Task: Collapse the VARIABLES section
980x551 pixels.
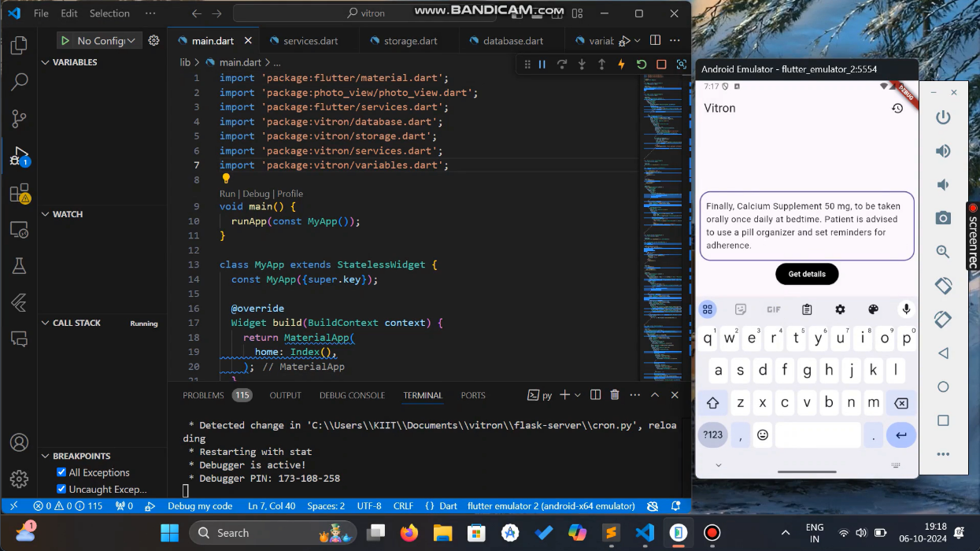Action: [x=103, y=62]
